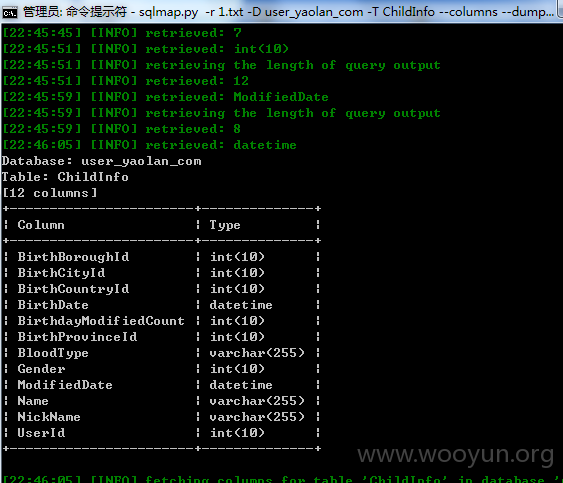The image size is (563, 483).
Task: Click the datetime type of BirthDate row
Action: click(x=241, y=305)
